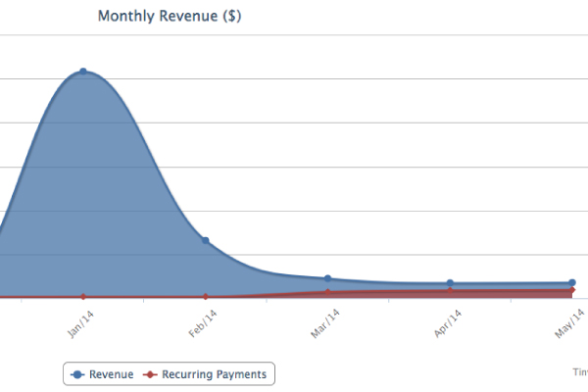Image resolution: width=588 pixels, height=392 pixels.
Task: Select the Revenue data point for Feb/14
Action: click(206, 240)
